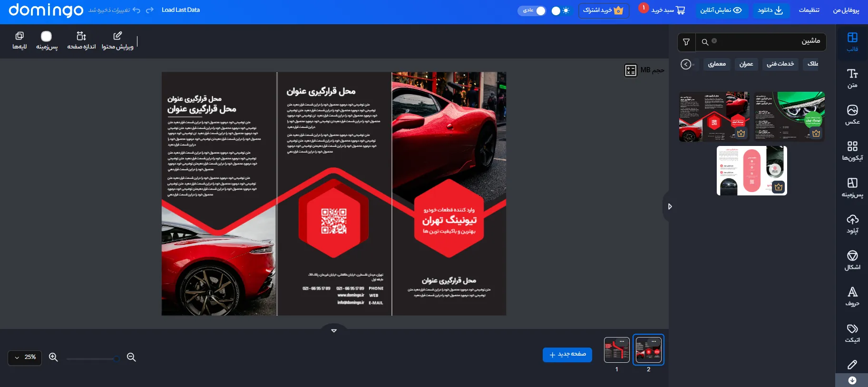Screen dimensions: 868x387
Task: Choose the red car brochure template
Action: (714, 116)
